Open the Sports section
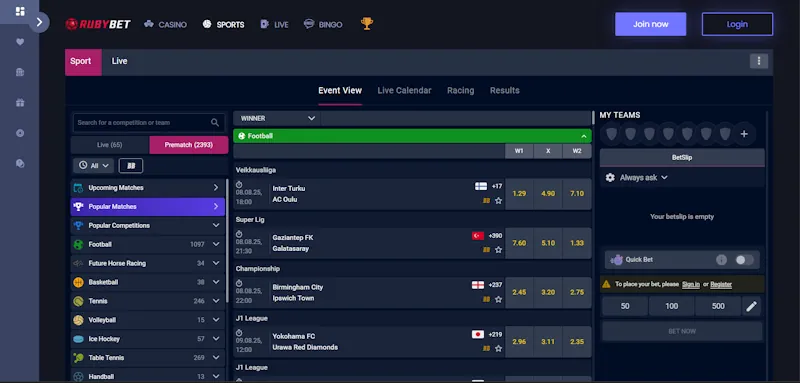Screen dimensions: 800x383 (223, 24)
